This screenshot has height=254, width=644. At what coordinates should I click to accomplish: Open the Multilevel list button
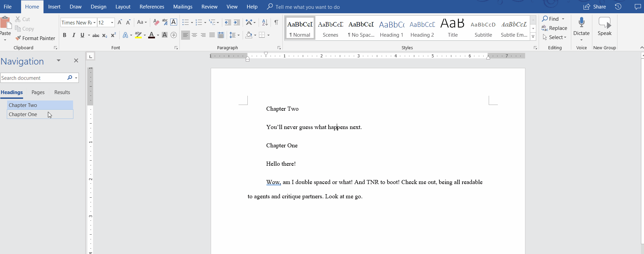[212, 22]
